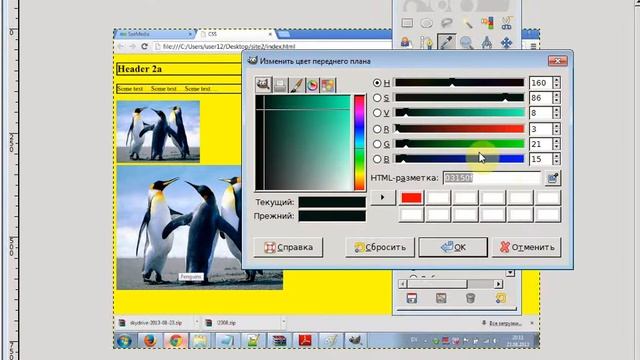Click on the B blue slider bar
Screen dimensions: 640x360
tap(460, 159)
